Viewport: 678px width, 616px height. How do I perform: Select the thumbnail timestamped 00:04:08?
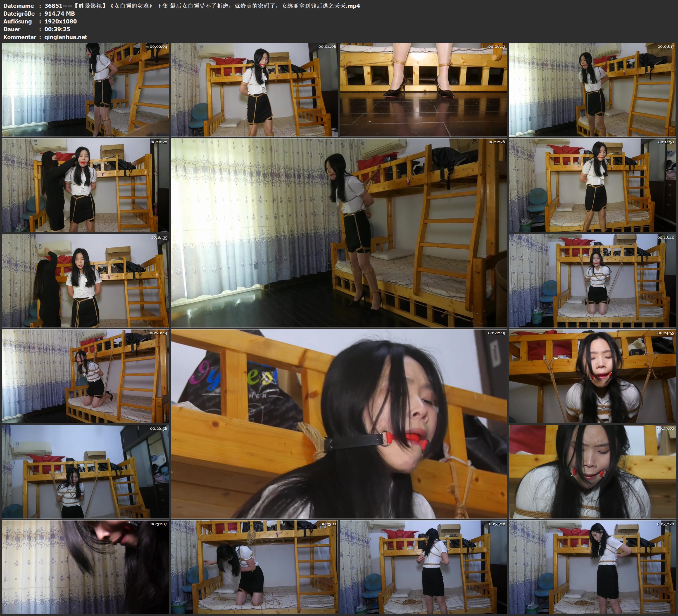pyautogui.click(x=254, y=90)
